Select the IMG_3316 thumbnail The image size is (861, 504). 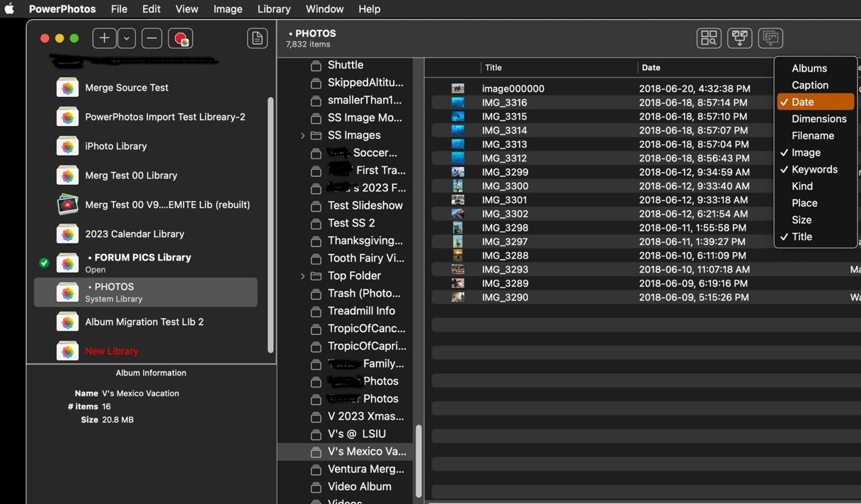click(458, 103)
